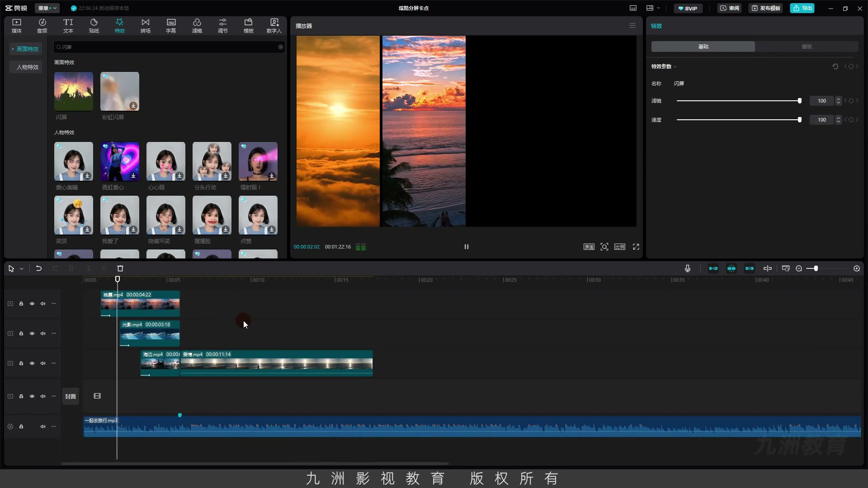
Task: Click the 封面 cover button
Action: pos(71,396)
